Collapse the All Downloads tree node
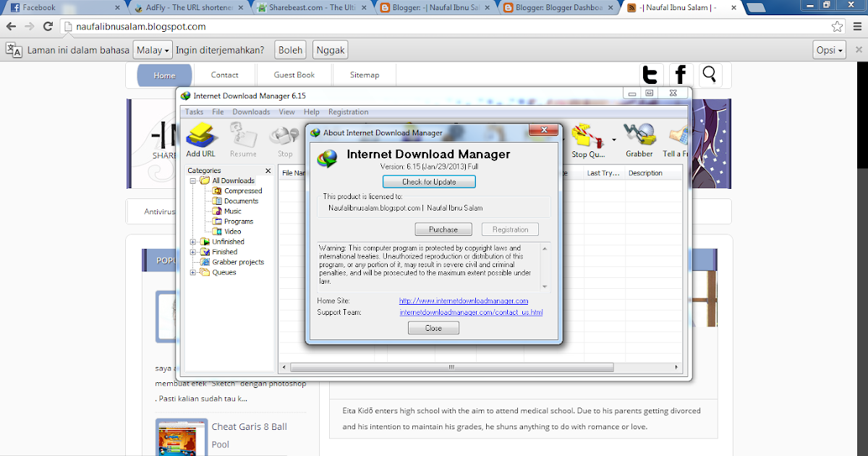868x456 pixels. point(193,180)
